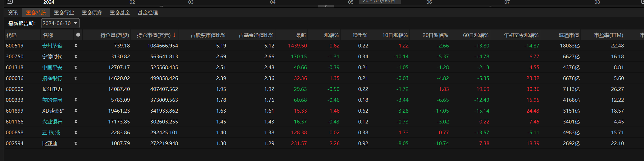Click the right grip handle below the timeline
This screenshot has height=161, width=644.
point(491,6)
